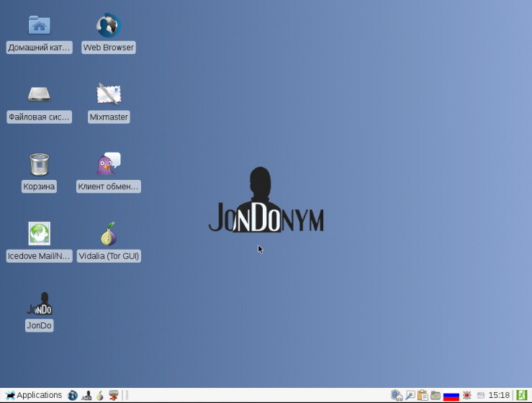Screen dimensions: 532x403
Task: Click the wrench settings tray icon
Action: (x=410, y=395)
